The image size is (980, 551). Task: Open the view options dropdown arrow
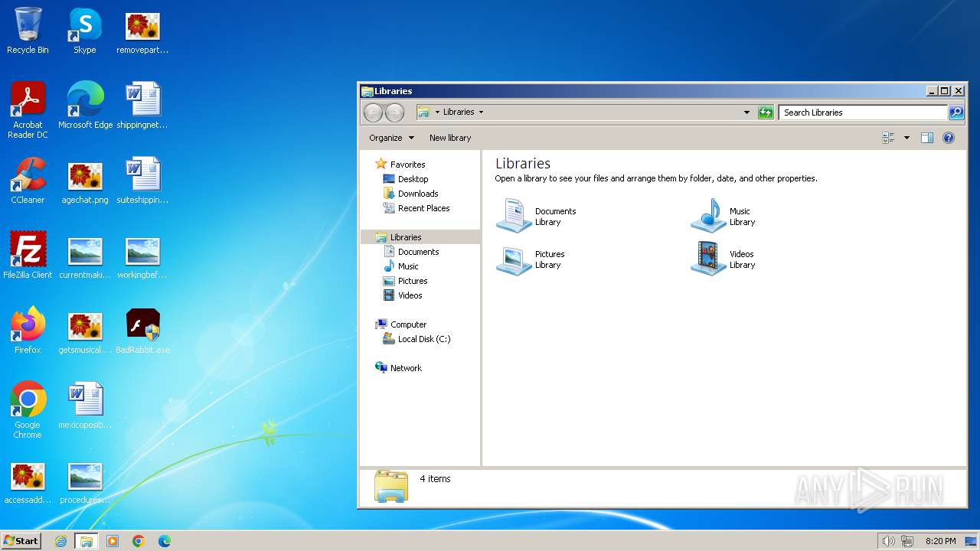click(906, 138)
